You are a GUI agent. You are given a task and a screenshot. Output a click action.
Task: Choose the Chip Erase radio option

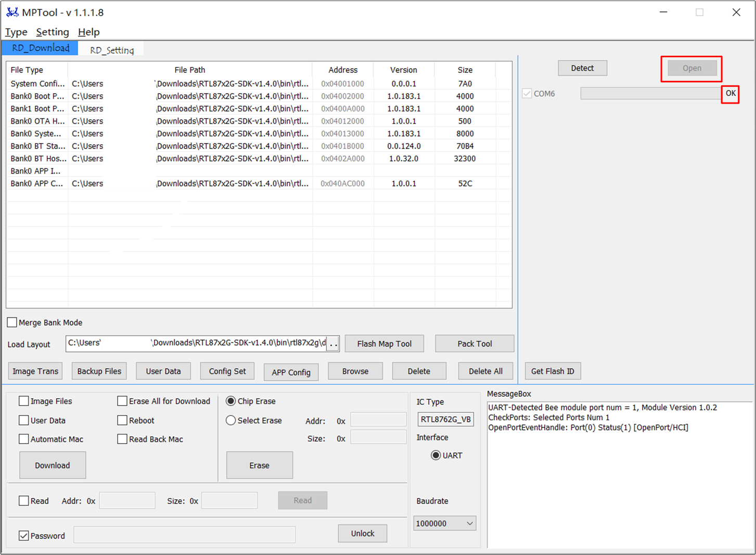click(231, 401)
